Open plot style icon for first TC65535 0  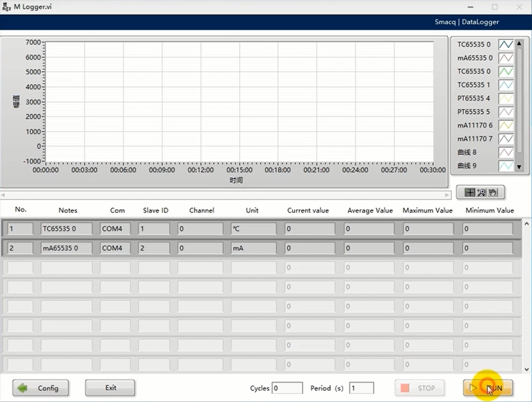coord(506,45)
